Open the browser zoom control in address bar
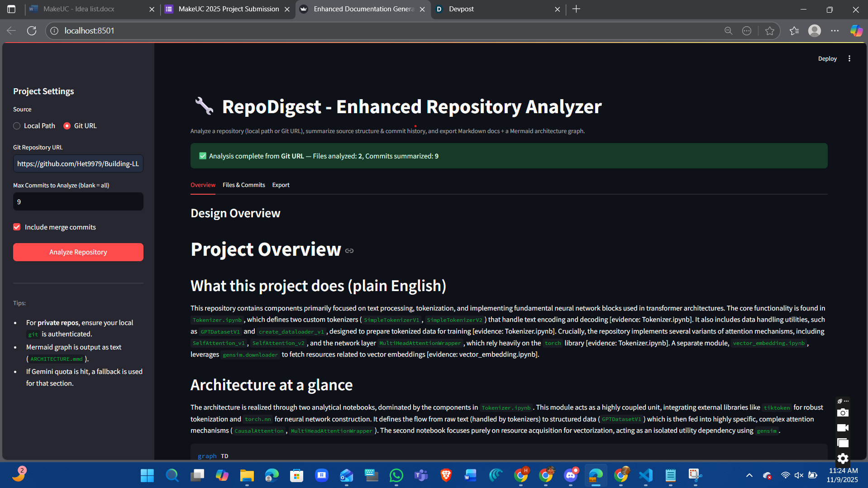The image size is (868, 488). pos(728,31)
